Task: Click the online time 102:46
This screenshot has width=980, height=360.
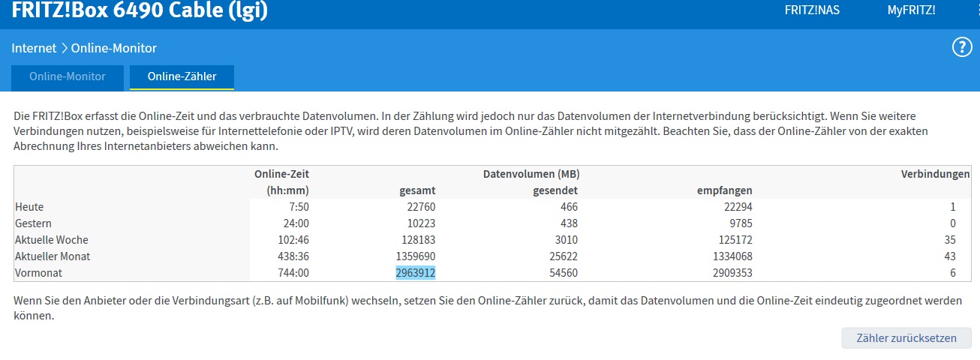Action: [293, 240]
